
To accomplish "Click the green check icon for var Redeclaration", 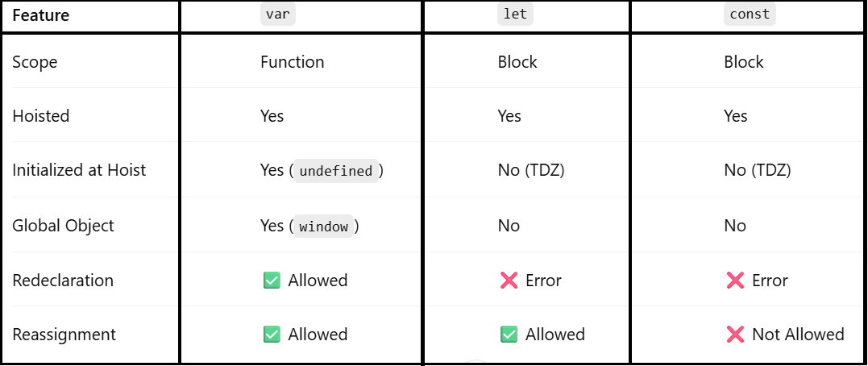I will 272,281.
